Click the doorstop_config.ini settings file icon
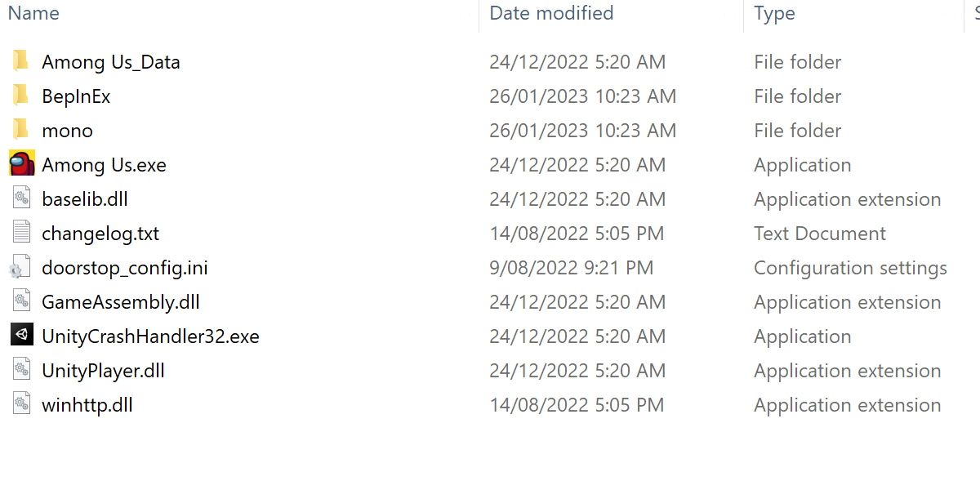 pos(20,268)
